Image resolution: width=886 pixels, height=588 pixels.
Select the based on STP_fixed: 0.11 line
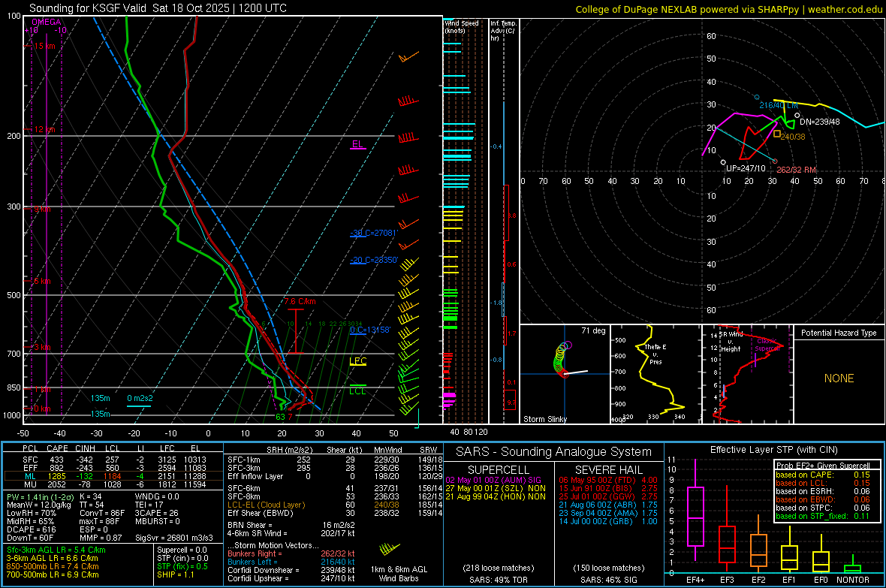823,516
